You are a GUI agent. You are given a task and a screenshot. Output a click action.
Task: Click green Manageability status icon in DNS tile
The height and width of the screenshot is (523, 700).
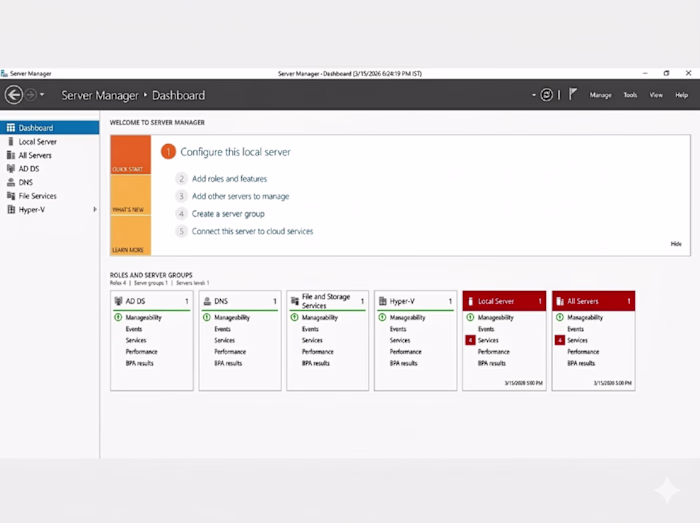(207, 317)
